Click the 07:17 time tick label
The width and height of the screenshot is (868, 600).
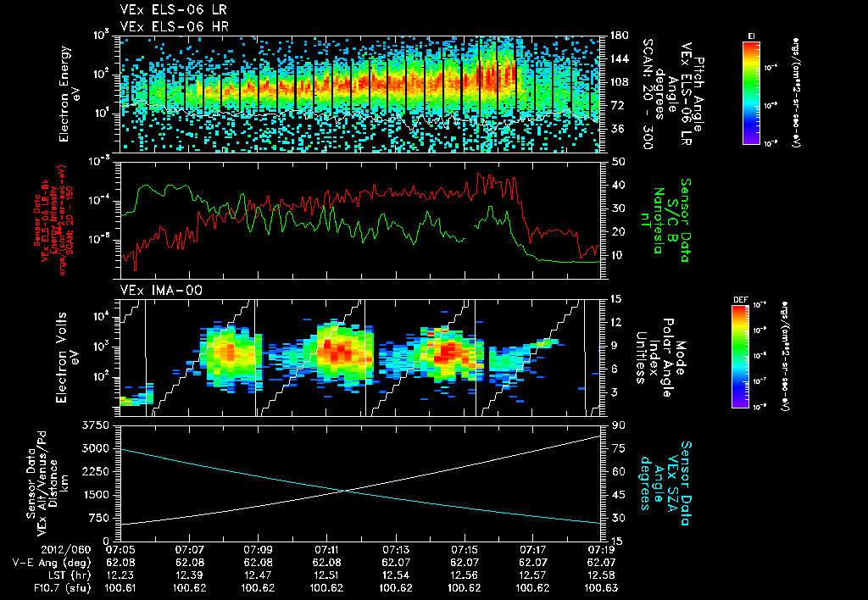(x=532, y=550)
